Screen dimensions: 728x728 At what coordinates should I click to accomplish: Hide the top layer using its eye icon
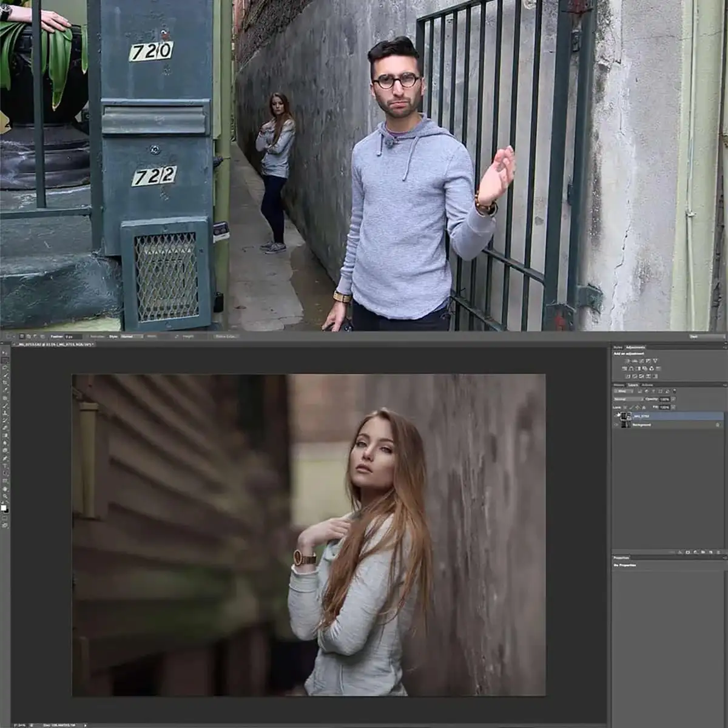click(616, 416)
